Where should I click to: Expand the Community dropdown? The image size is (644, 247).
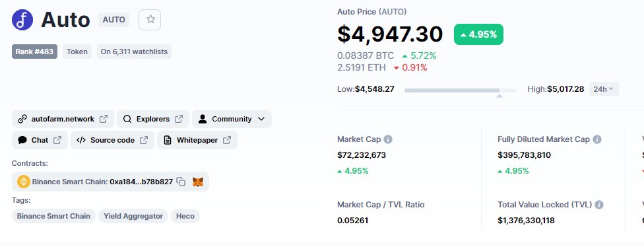click(232, 119)
